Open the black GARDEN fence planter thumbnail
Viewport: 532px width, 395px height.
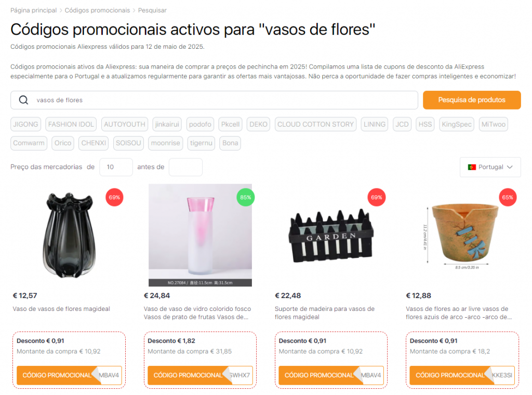coord(331,236)
